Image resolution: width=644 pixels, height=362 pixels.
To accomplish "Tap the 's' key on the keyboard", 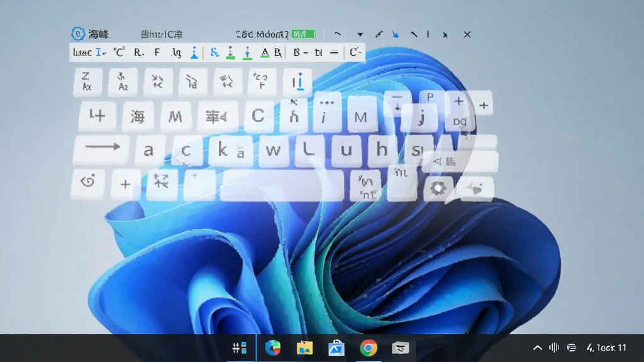I will tap(416, 150).
